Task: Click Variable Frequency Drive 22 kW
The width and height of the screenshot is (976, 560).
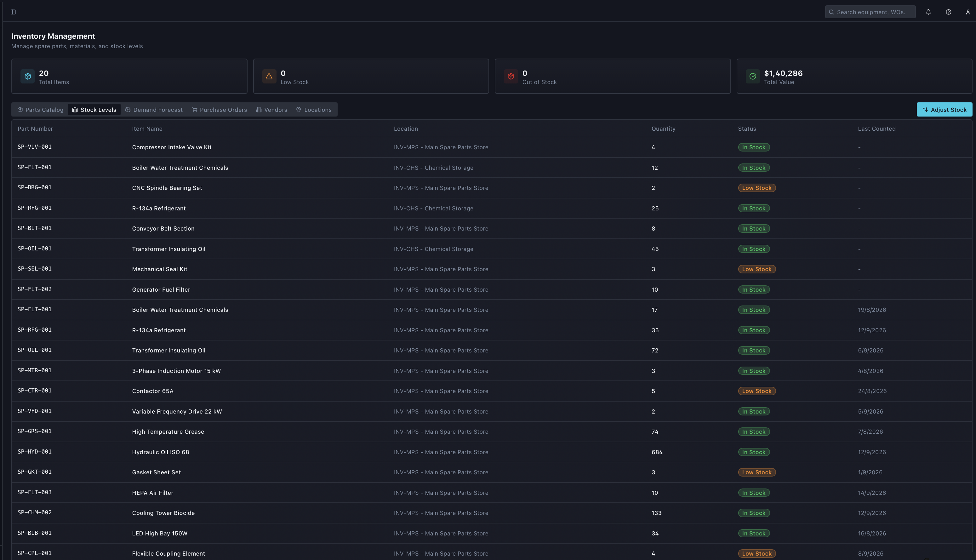Action: click(x=177, y=412)
